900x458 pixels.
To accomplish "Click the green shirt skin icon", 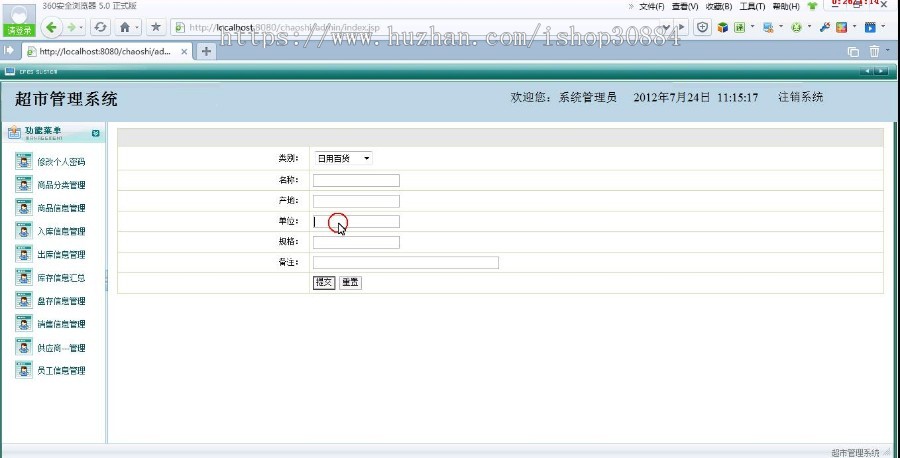I will coord(812,6).
